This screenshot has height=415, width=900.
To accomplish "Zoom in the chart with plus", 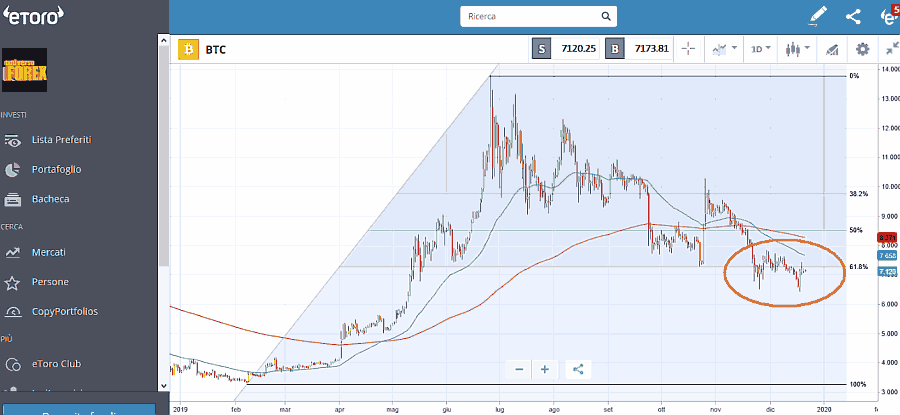I will pos(545,369).
